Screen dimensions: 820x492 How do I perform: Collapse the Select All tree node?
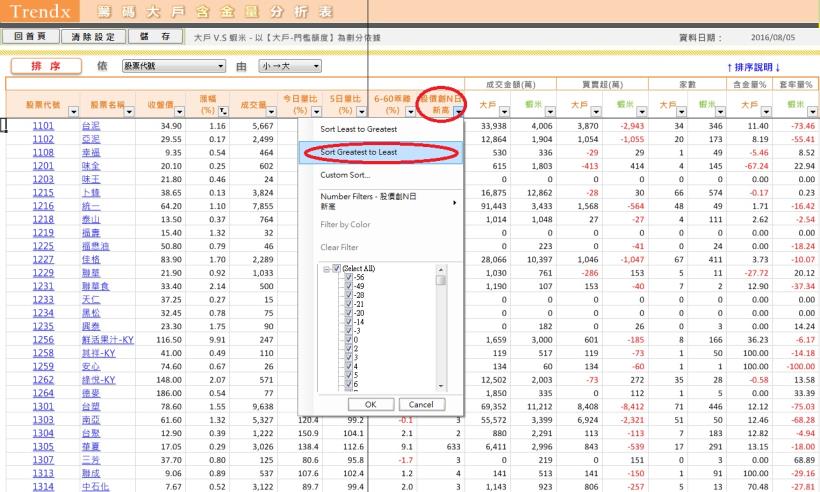[x=326, y=269]
